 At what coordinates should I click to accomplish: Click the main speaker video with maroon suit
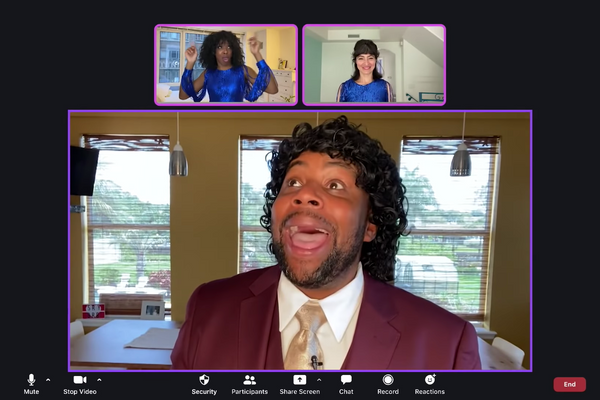pos(300,241)
